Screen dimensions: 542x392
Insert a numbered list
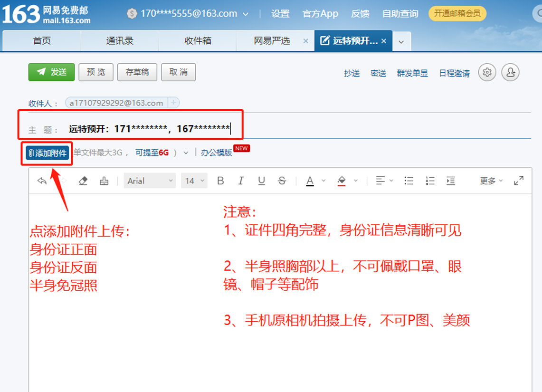[430, 181]
